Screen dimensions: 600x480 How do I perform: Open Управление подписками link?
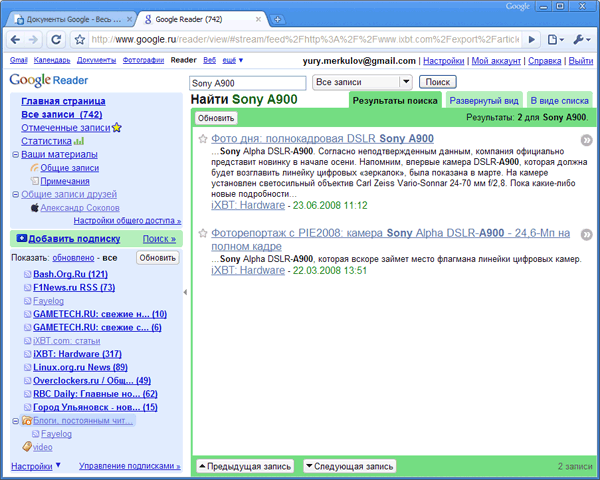[x=129, y=466]
